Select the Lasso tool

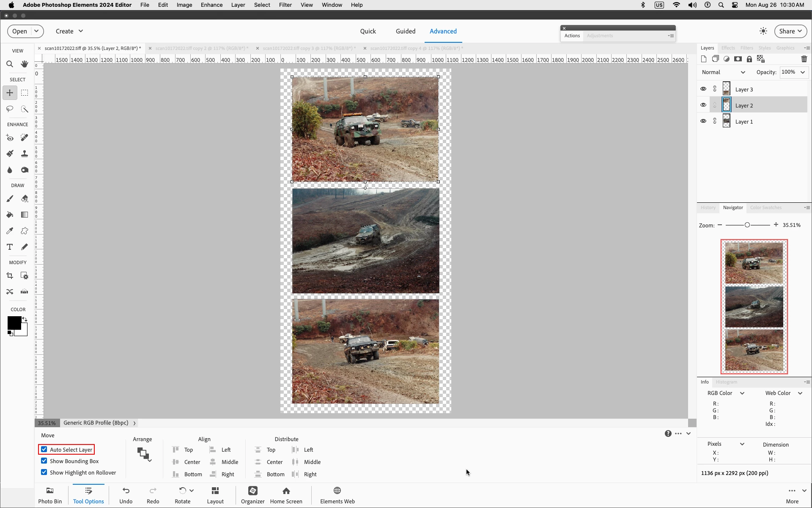coord(10,109)
